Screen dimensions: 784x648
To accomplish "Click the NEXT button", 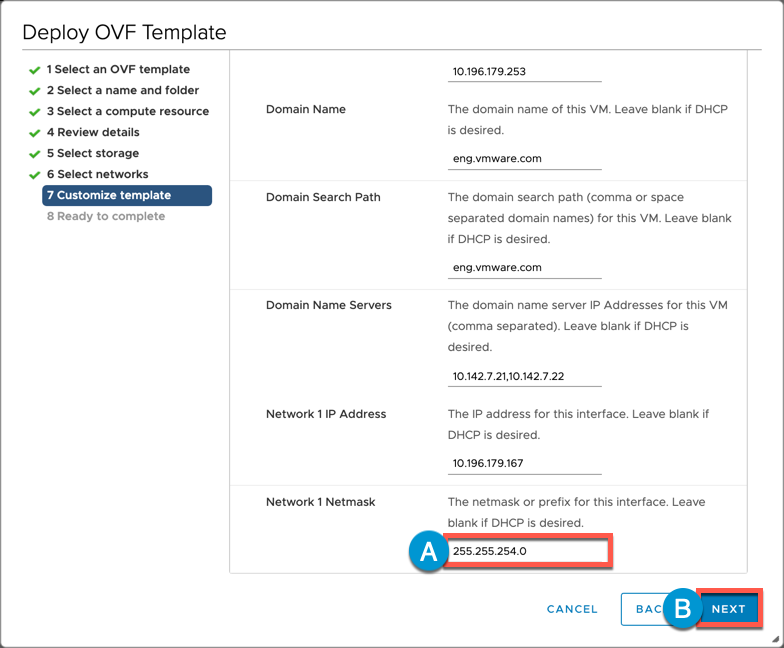I will click(x=729, y=609).
